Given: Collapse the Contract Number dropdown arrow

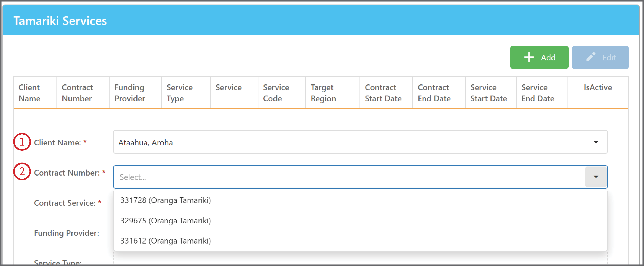Looking at the screenshot, I should tap(596, 177).
